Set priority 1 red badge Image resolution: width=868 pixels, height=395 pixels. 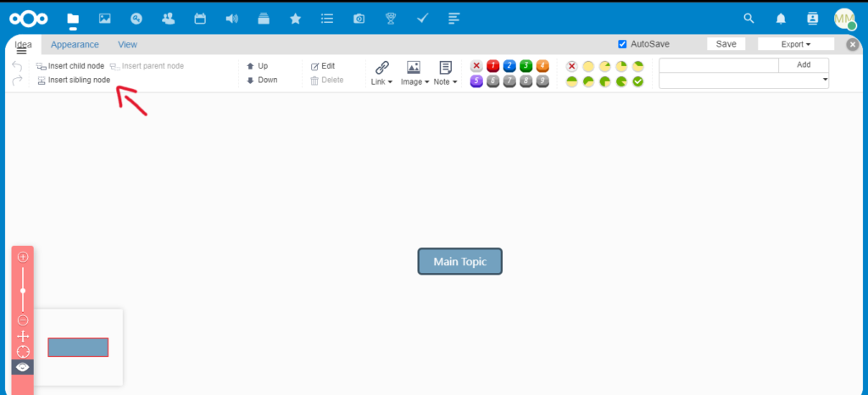492,66
